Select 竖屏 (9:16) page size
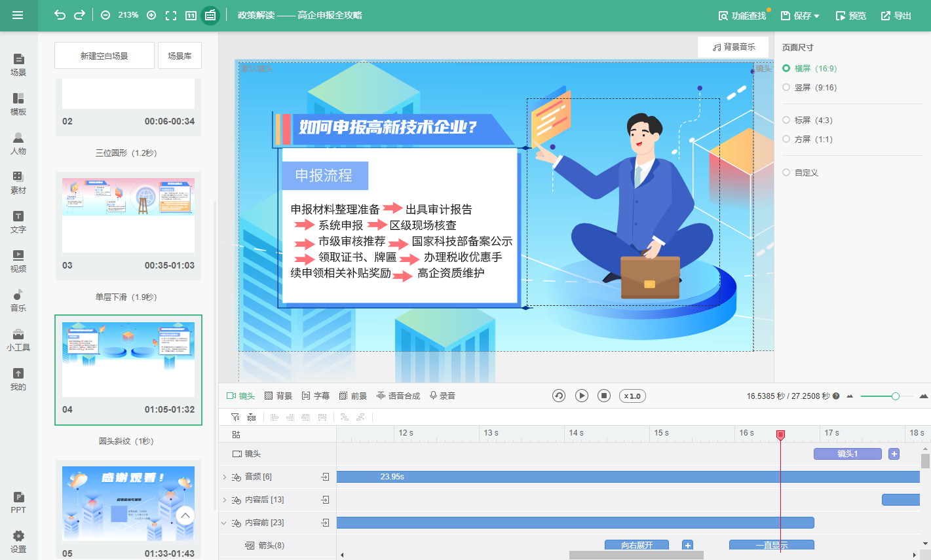Viewport: 931px width, 560px height. [809, 87]
